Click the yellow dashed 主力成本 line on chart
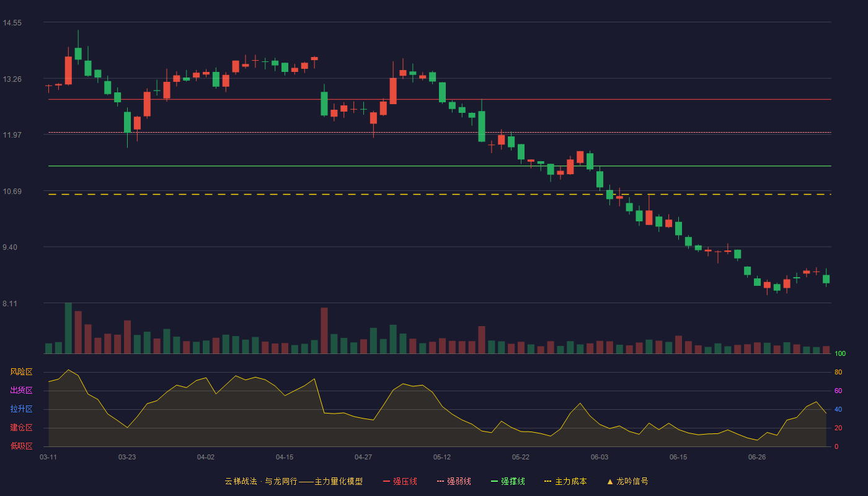868x496 pixels. [440, 195]
